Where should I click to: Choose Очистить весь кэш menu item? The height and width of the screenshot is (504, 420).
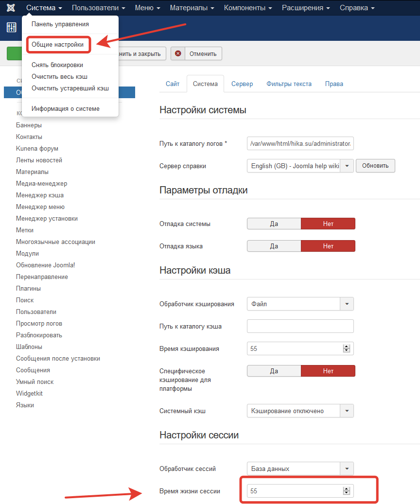pos(59,76)
